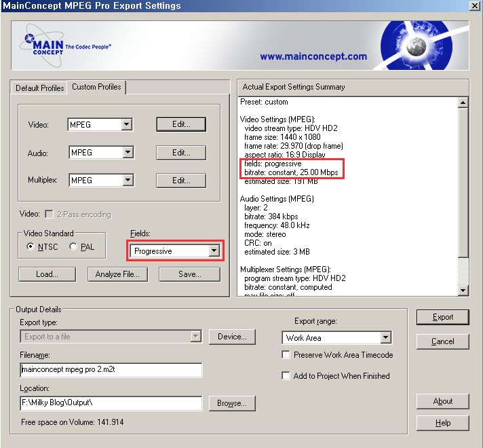The image size is (483, 448).
Task: Click the Save... profile button
Action: pos(189,274)
